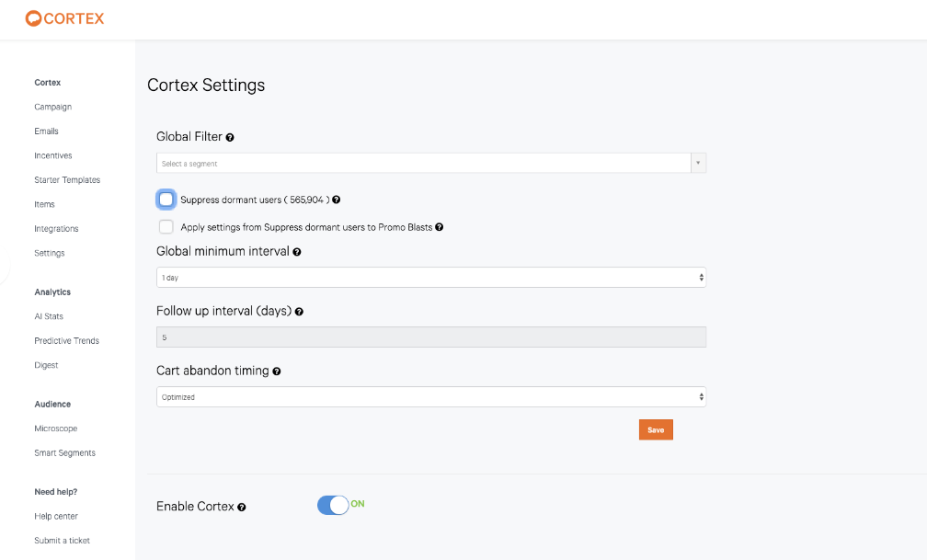Check Suppress dormant users checkbox
This screenshot has width=927, height=560.
coord(166,200)
